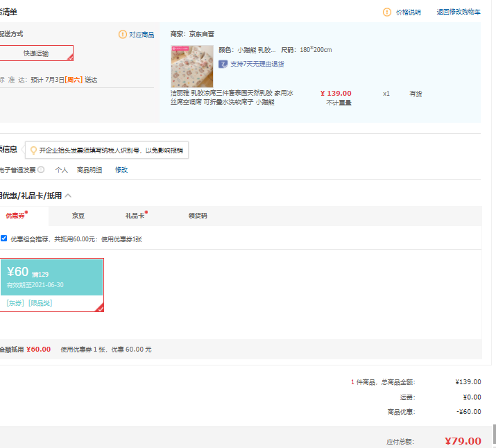Click the 应付总额 ¥79.00 total
496x448 pixels.
click(463, 441)
